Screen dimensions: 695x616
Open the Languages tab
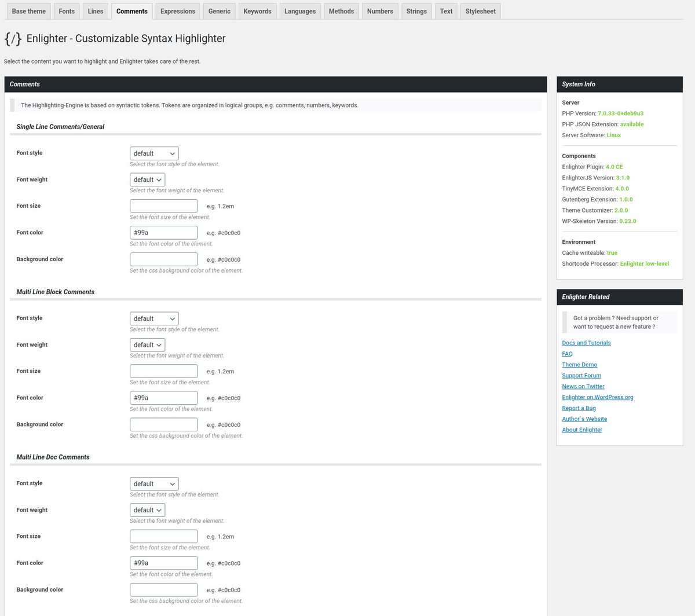[x=299, y=11]
